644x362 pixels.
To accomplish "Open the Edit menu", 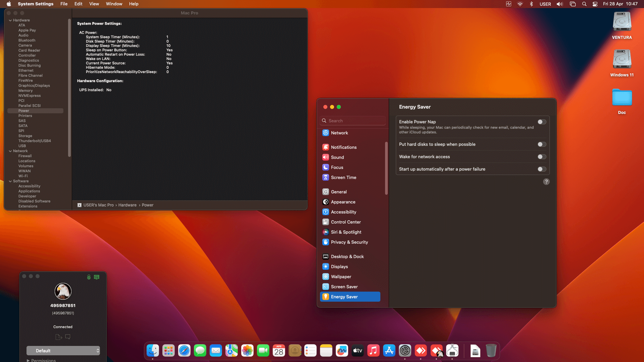I will click(x=78, y=4).
